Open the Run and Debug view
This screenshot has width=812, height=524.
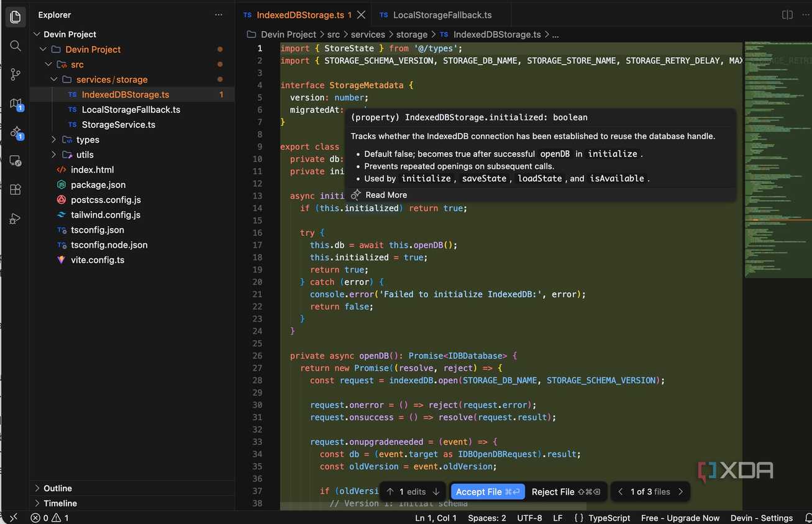16,219
